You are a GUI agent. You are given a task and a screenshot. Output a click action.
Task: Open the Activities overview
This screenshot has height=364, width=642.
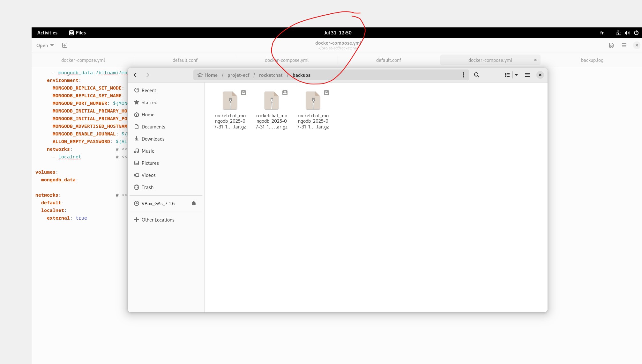coord(47,33)
